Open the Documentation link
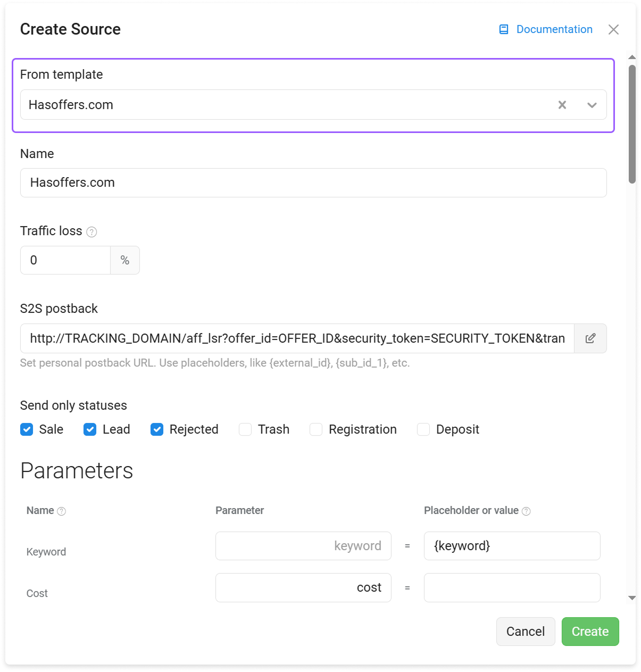Viewport: 641px width, 672px height. point(554,29)
